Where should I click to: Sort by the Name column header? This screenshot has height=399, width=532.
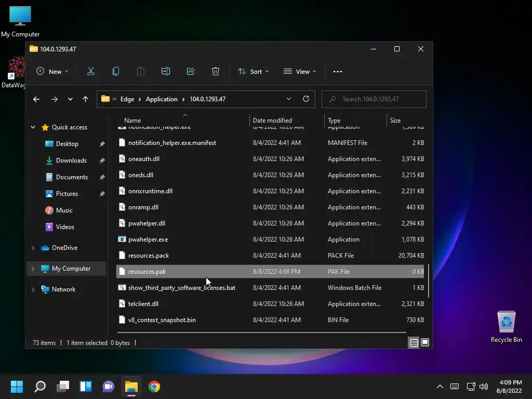132,121
